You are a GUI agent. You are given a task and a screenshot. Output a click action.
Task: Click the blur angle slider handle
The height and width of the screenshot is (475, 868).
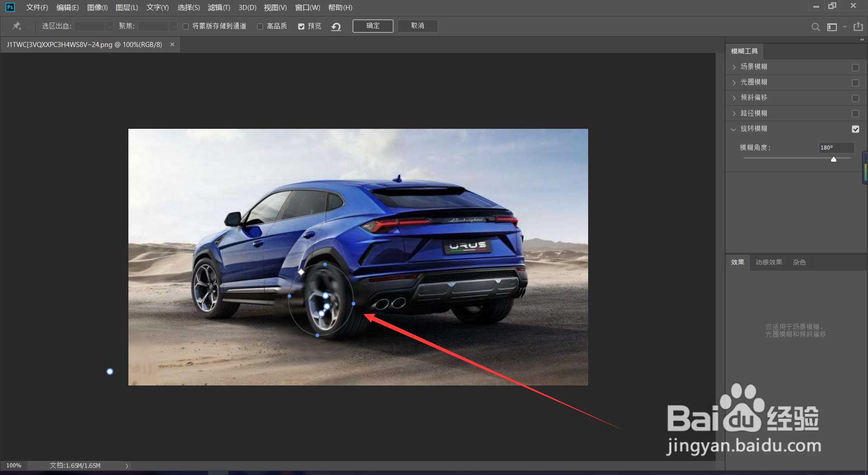coord(834,159)
